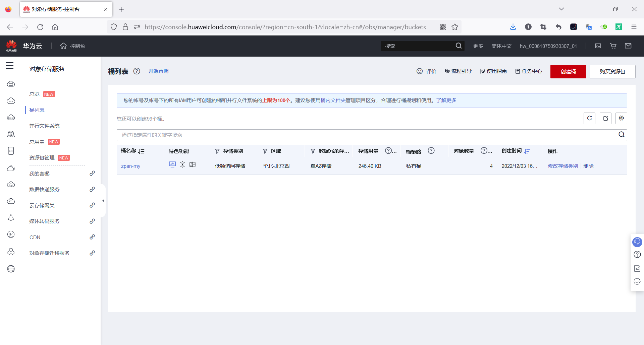Open 我的套餐 in the sidebar
The width and height of the screenshot is (644, 345).
coord(40,174)
